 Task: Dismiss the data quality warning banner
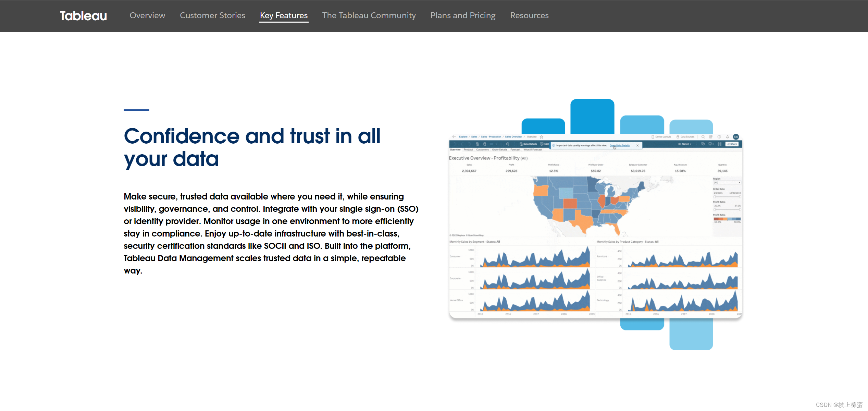637,145
